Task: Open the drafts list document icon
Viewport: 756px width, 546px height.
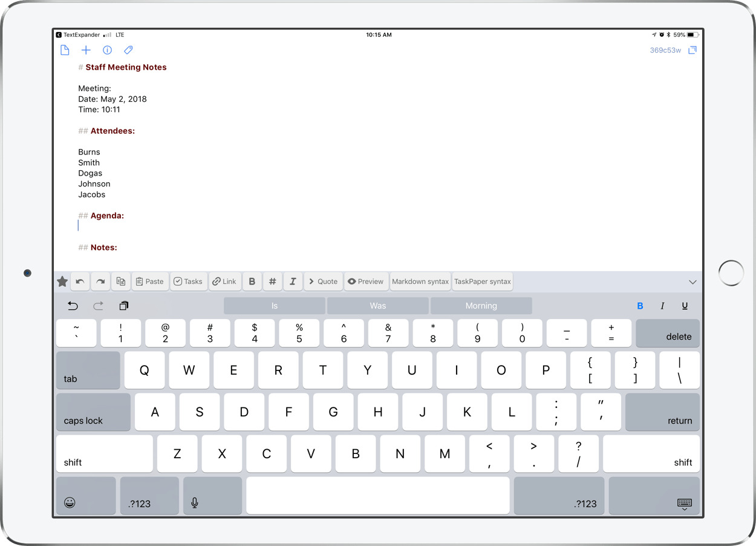Action: (65, 50)
